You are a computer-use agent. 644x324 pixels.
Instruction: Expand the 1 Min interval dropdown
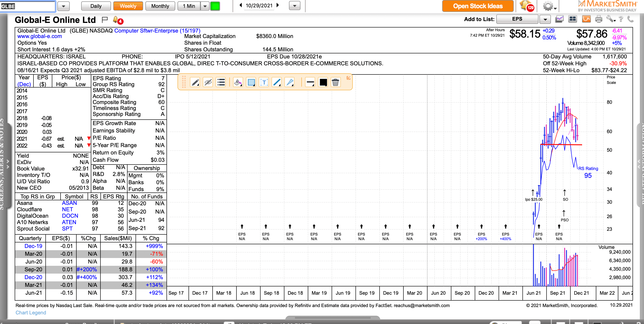click(205, 6)
